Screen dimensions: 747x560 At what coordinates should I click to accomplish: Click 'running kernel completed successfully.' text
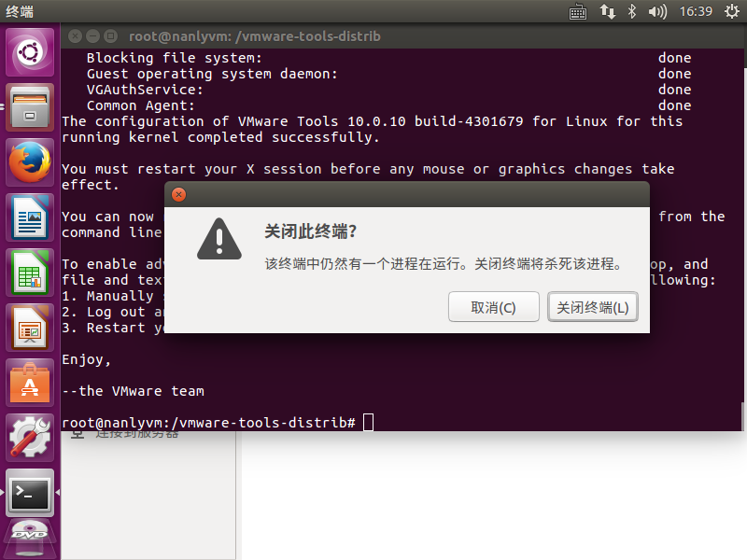coord(220,137)
